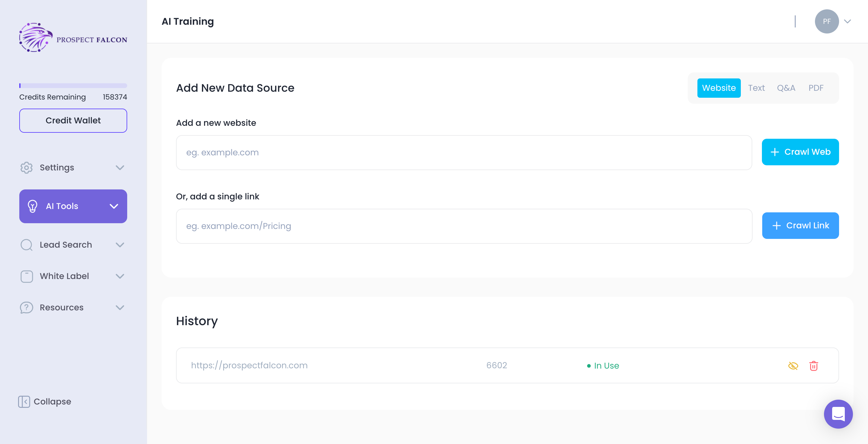Viewport: 868px width, 444px height.
Task: Open the PF user avatar menu
Action: (826, 21)
